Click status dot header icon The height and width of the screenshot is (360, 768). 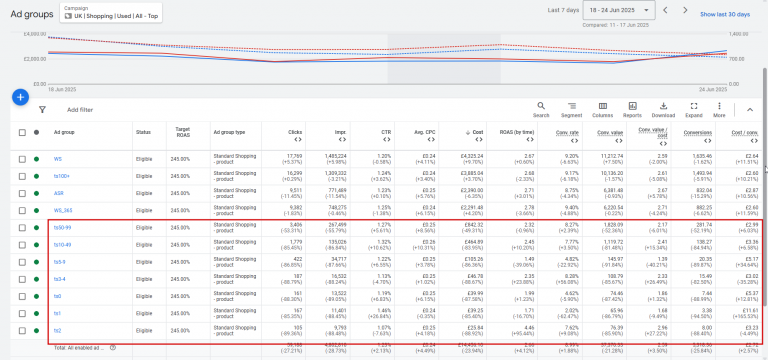pos(36,132)
